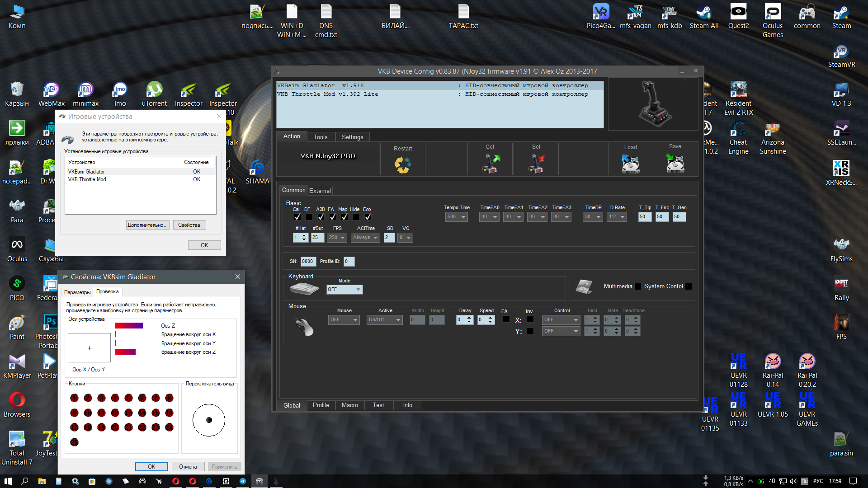Click the SN input field
This screenshot has height=488, width=868.
tap(307, 262)
